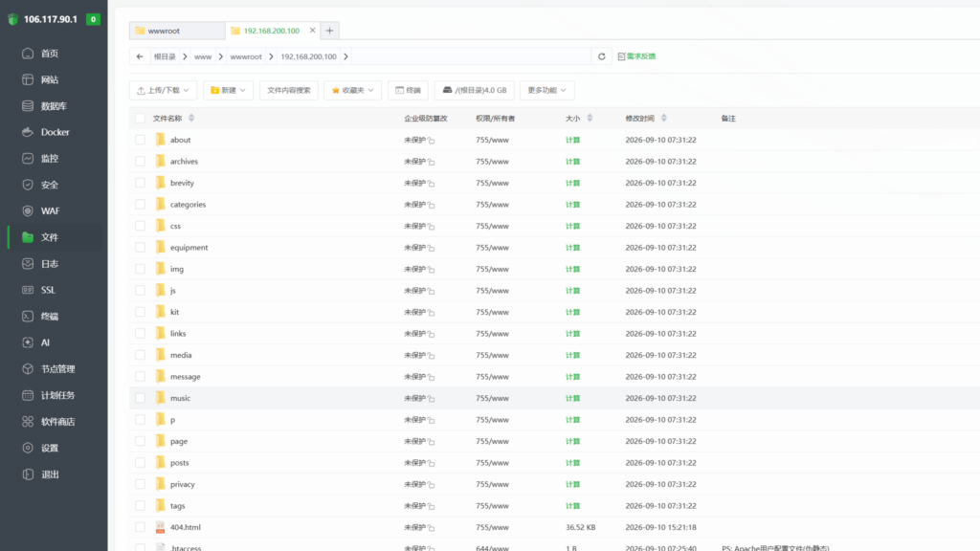Switch to the wwwroot tab
Screen dimensions: 980x551
click(x=177, y=31)
